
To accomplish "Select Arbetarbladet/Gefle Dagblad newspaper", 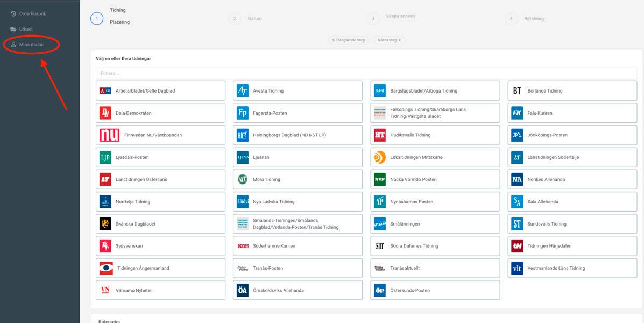I will [160, 91].
